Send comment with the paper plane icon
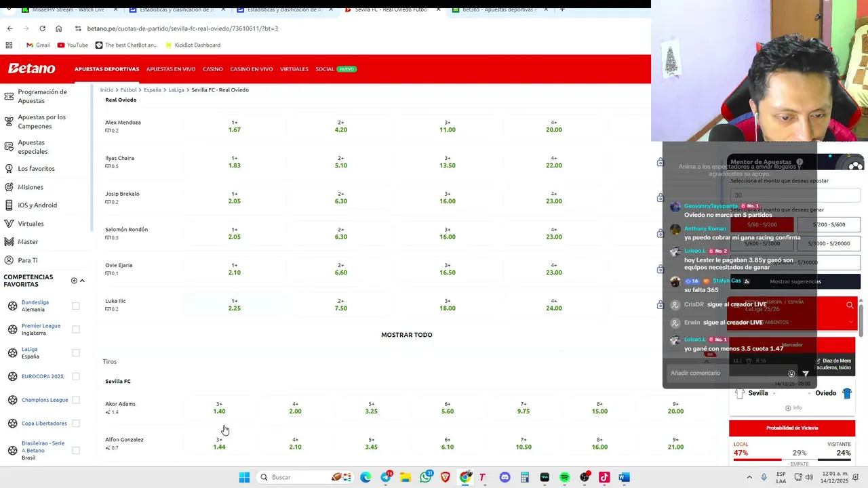Screen dimensions: 868x488 pyautogui.click(x=806, y=373)
